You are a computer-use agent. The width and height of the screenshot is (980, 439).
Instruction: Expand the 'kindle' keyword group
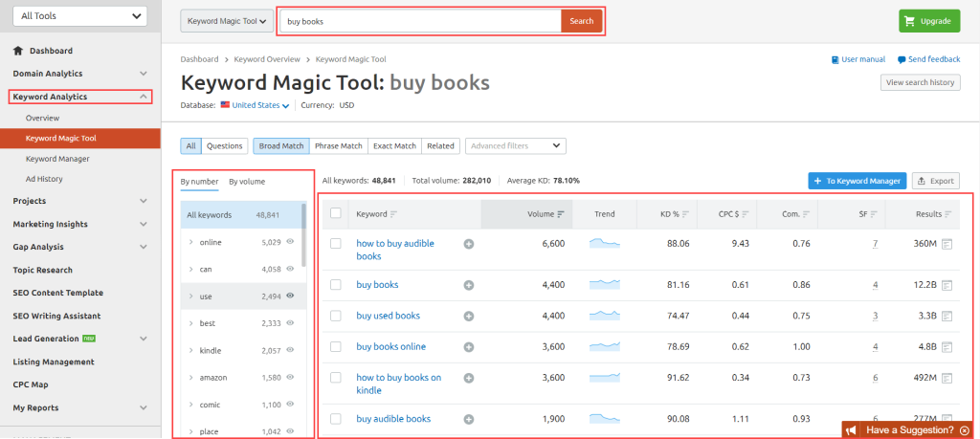(x=191, y=351)
